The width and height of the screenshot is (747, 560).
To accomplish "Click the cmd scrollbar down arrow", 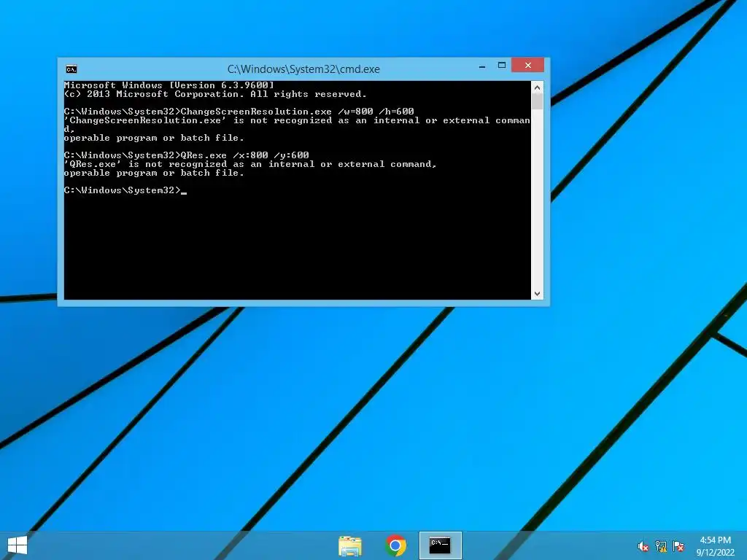I will point(537,294).
